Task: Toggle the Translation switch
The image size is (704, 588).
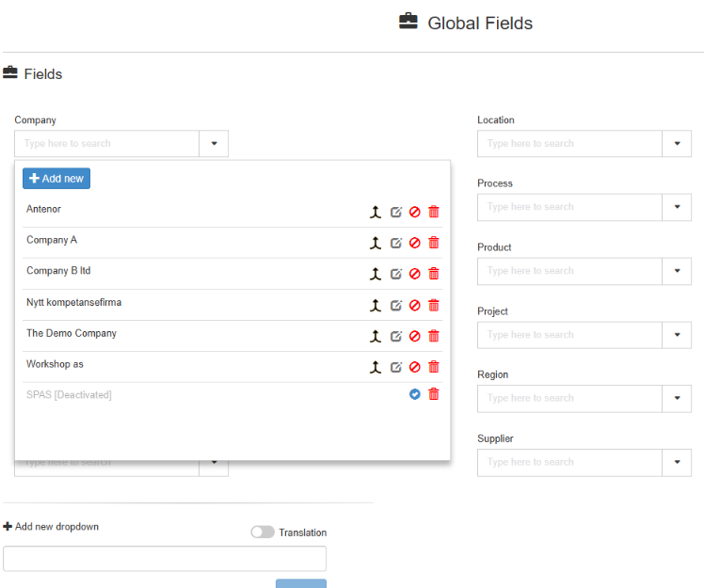Action: click(x=263, y=532)
